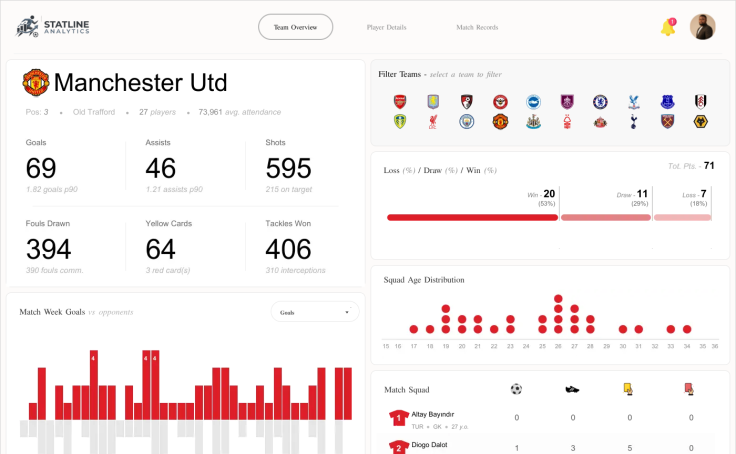The width and height of the screenshot is (736, 454).
Task: Filter by the Arsenal crest
Action: click(x=400, y=101)
